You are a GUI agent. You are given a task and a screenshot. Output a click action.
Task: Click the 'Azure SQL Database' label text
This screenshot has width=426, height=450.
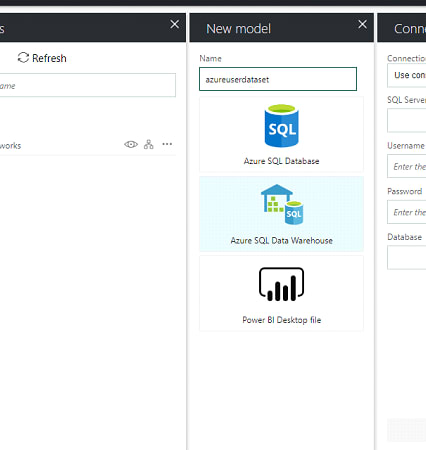(x=281, y=161)
